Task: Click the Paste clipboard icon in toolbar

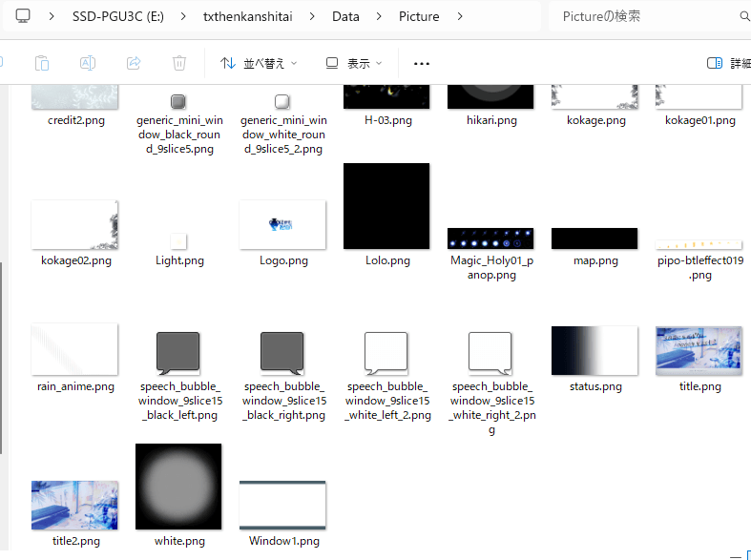Action: (41, 63)
